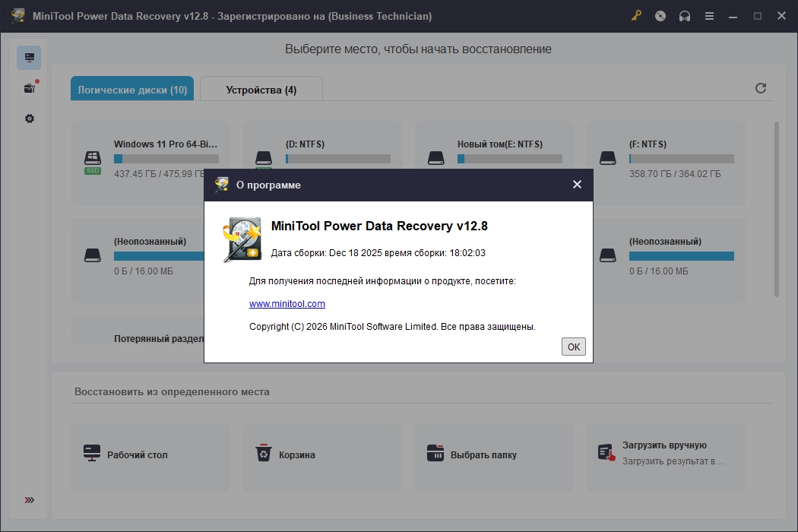Click Дата сборки build date line
The height and width of the screenshot is (532, 798).
378,252
